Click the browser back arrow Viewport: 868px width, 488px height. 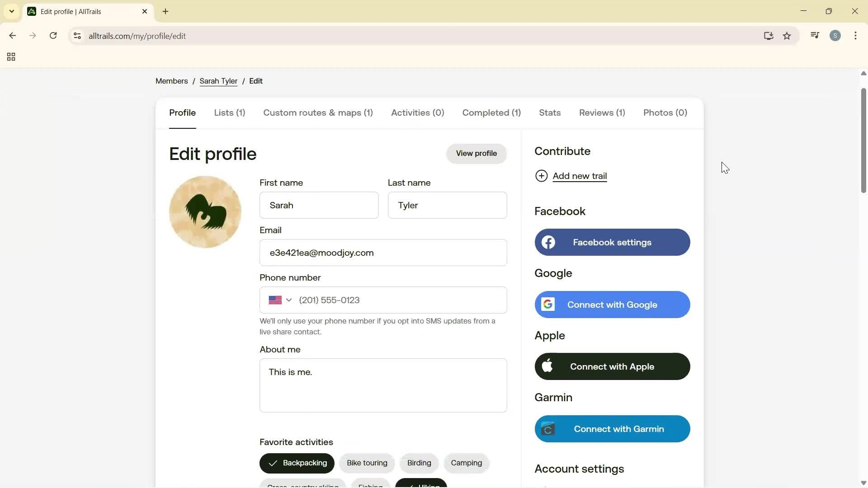pos(12,36)
